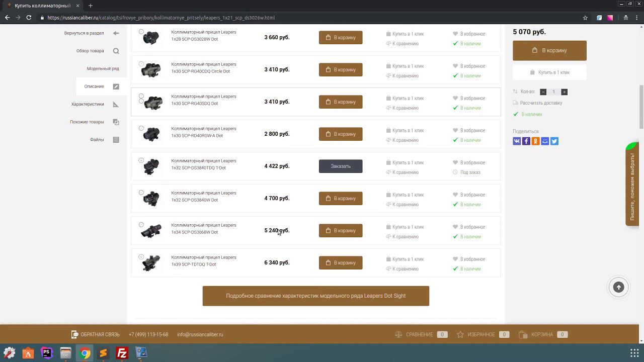Go to Вернуться в раздел

click(x=84, y=33)
